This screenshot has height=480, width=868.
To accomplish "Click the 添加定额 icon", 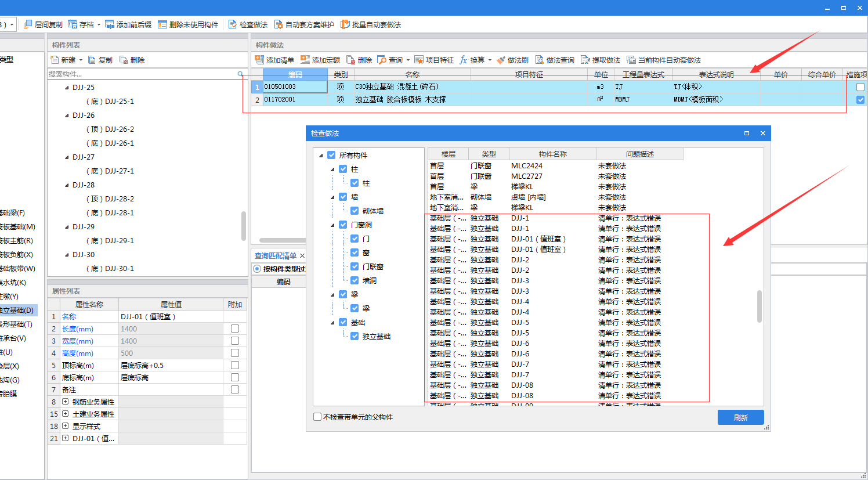I will pos(305,60).
